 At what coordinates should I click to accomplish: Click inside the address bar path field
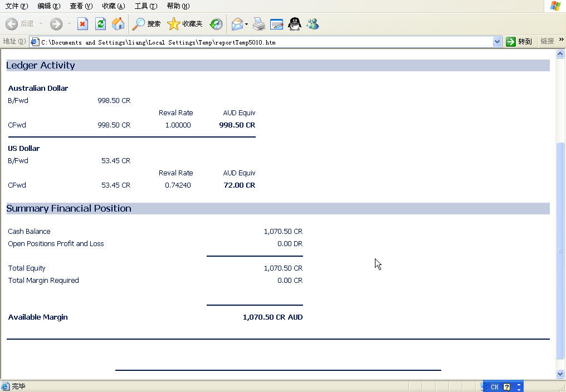(266, 42)
